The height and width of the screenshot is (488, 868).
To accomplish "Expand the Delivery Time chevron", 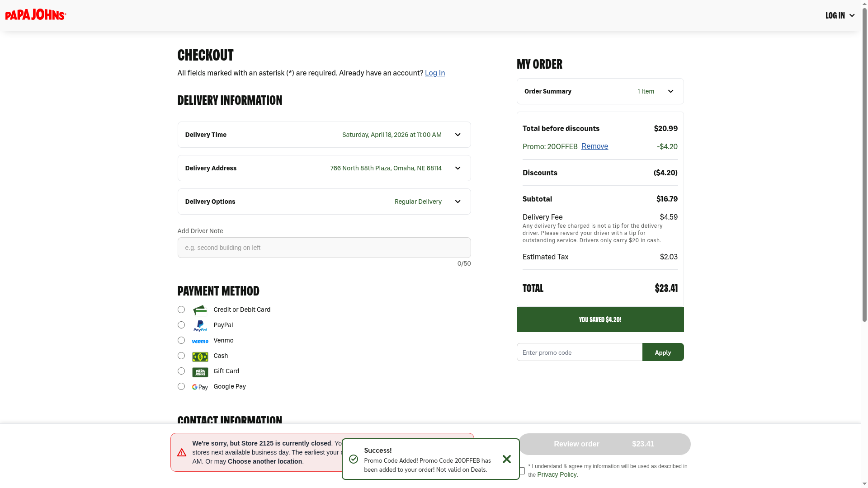I will 458,135.
